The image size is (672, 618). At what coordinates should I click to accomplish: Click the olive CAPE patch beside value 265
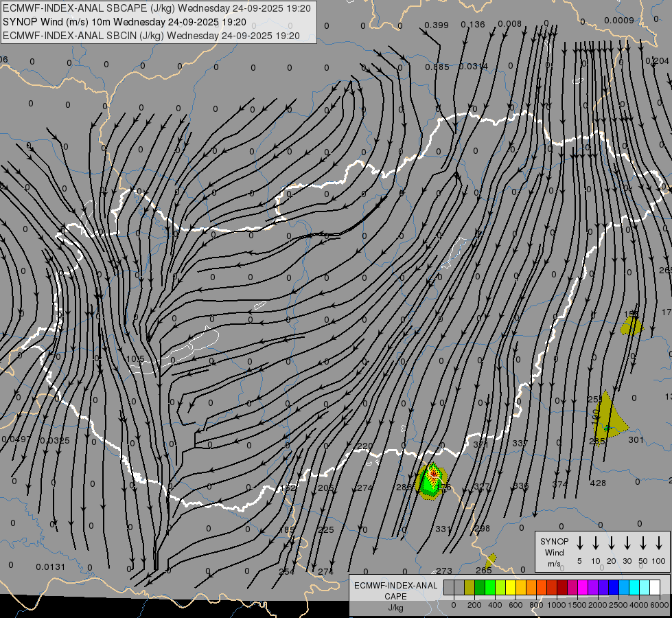click(491, 560)
